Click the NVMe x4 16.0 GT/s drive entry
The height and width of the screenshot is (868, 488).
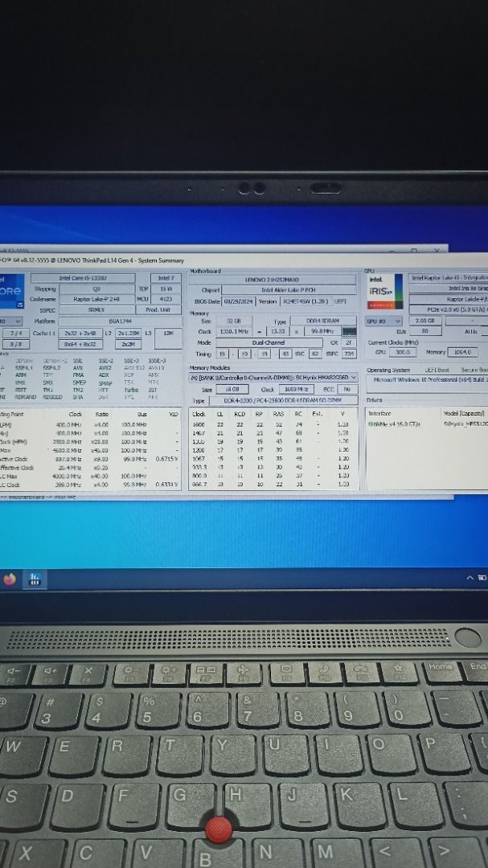(x=393, y=424)
